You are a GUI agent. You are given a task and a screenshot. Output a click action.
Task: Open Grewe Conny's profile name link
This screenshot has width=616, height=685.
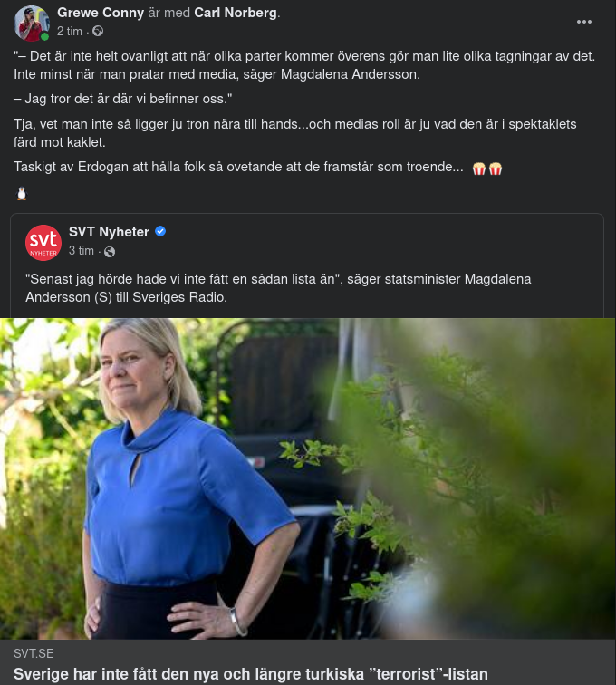101,13
